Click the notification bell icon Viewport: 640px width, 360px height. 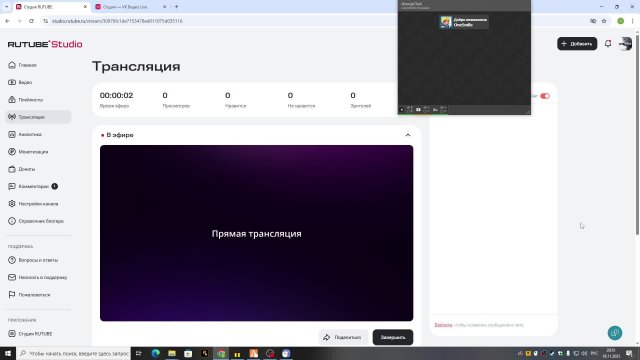tap(608, 44)
